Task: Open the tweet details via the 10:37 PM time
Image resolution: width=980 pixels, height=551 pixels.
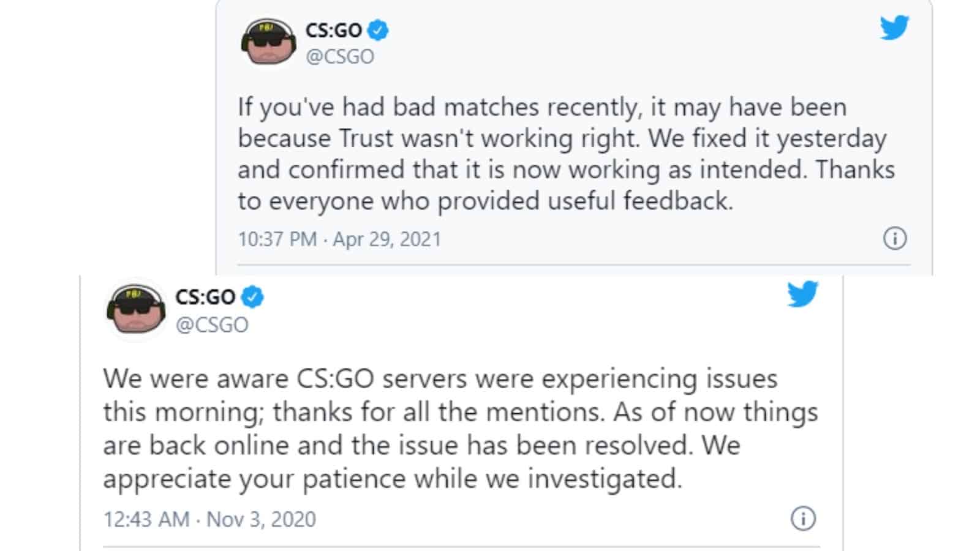Action: 279,240
